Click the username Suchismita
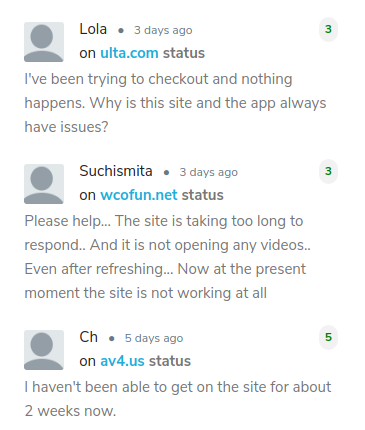 click(x=116, y=171)
